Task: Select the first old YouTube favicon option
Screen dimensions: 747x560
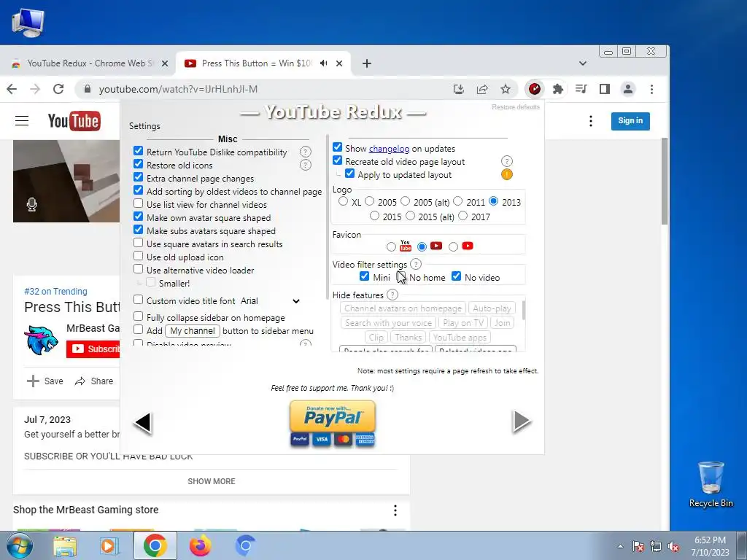Action: (x=391, y=246)
